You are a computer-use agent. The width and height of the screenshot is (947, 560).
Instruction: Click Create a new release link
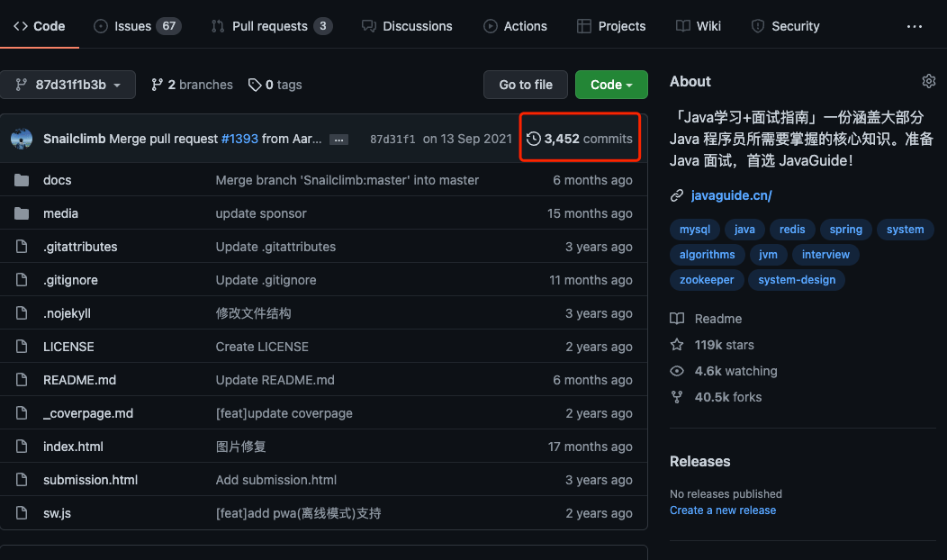tap(723, 510)
